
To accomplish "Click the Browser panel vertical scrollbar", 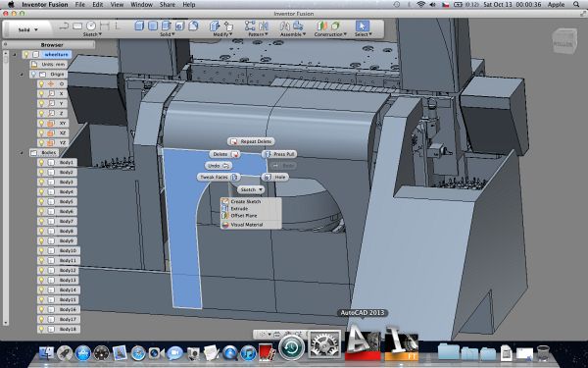I will click(x=5, y=187).
